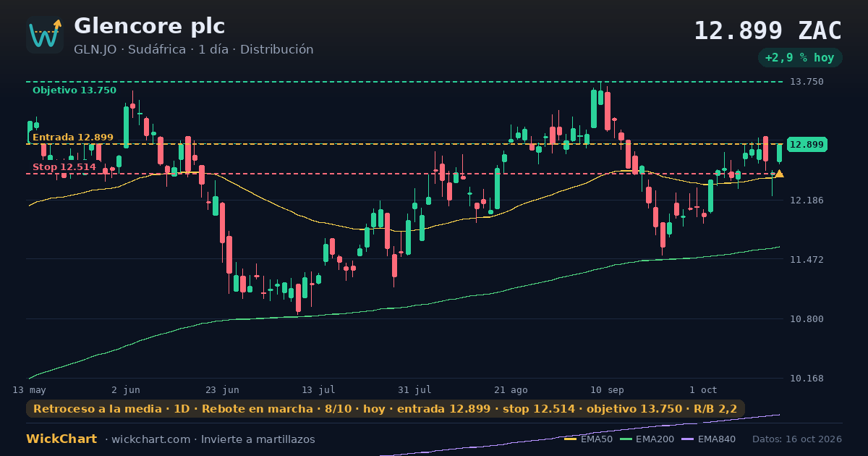Click the subtitle GLN.JO · Sudáfrica · 1 día · Distribución
This screenshot has height=456, width=868.
point(193,49)
